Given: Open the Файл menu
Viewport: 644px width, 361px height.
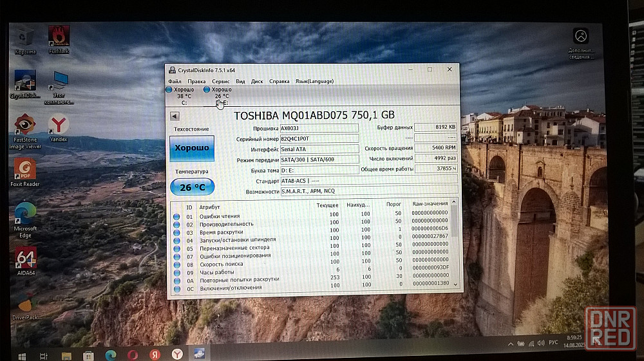Looking at the screenshot, I should coord(175,81).
